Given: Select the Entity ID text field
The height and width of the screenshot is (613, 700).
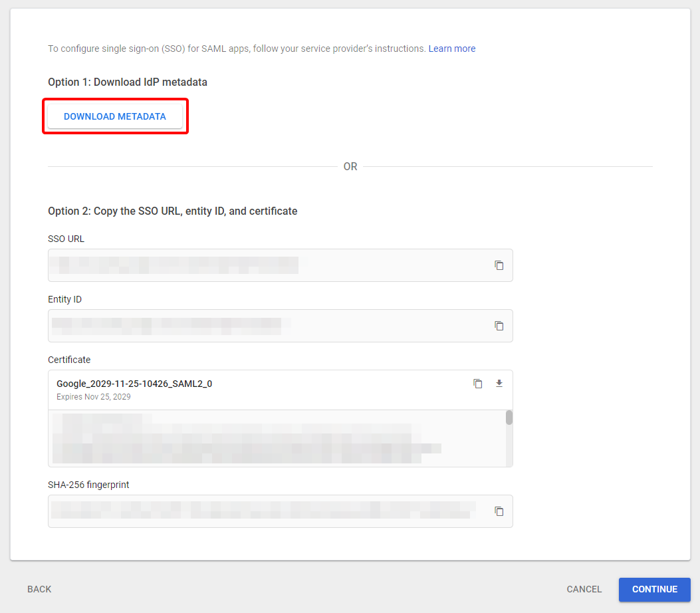Looking at the screenshot, I should (266, 326).
